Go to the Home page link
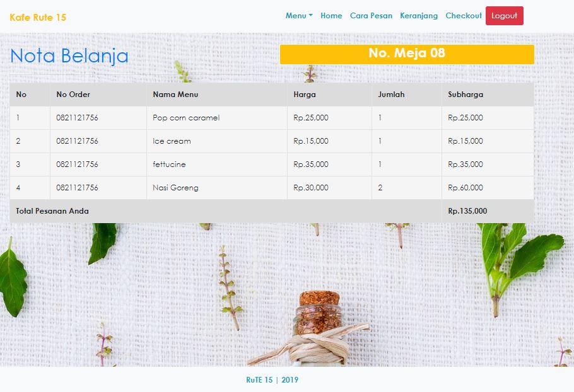This screenshot has width=574, height=392. (x=331, y=16)
